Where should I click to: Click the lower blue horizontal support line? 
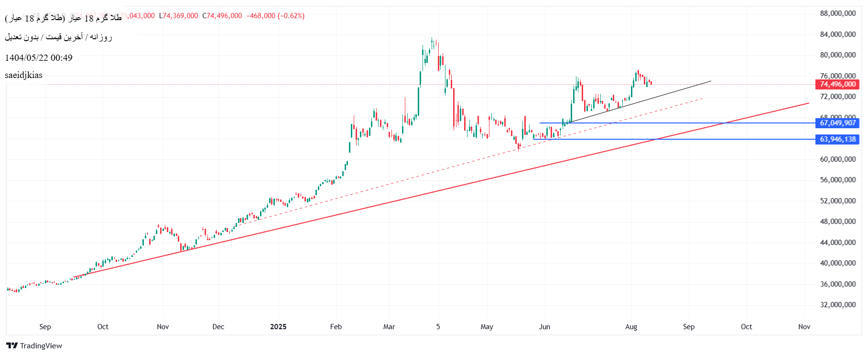[x=674, y=139]
